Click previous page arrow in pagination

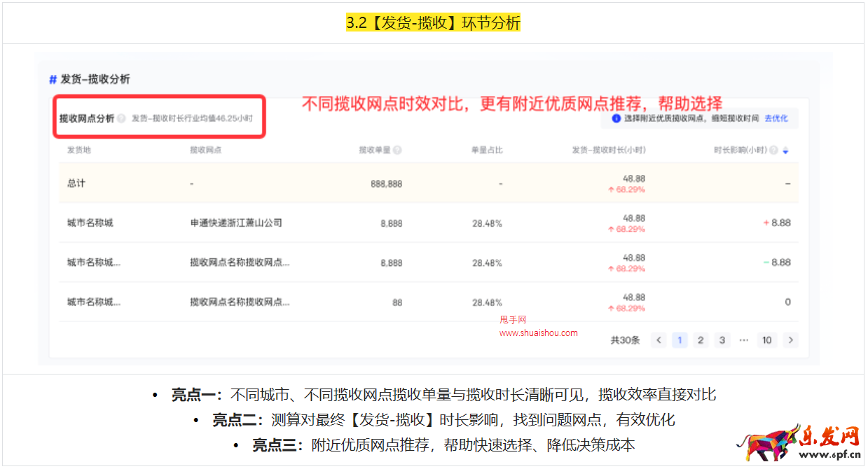click(x=659, y=339)
